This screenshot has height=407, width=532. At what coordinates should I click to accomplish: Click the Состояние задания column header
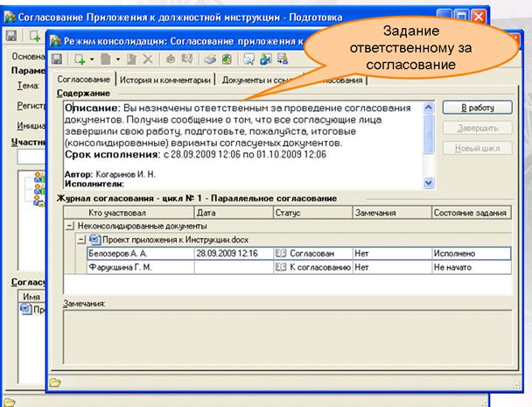(472, 213)
